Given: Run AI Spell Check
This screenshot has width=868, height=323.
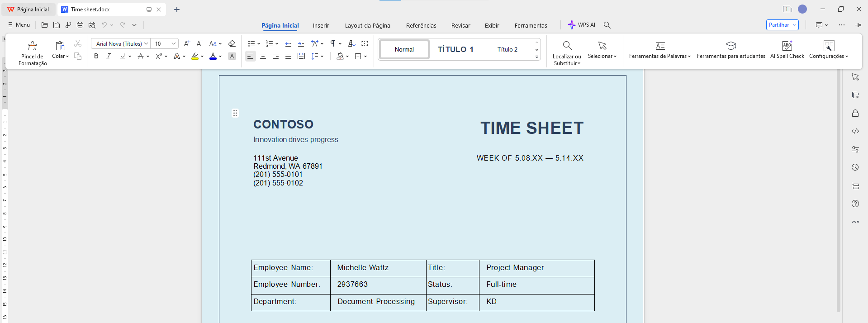Looking at the screenshot, I should 787,50.
